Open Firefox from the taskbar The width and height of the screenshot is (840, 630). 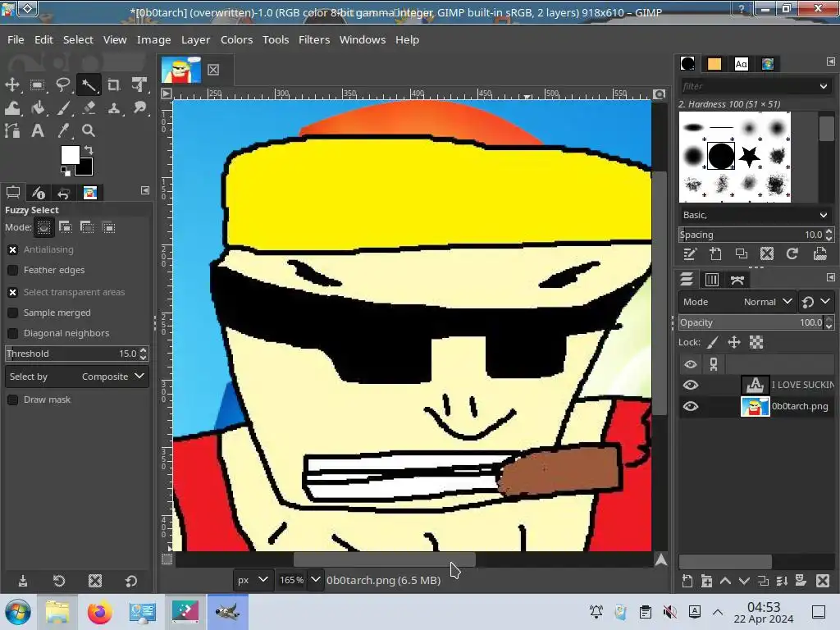[99, 612]
